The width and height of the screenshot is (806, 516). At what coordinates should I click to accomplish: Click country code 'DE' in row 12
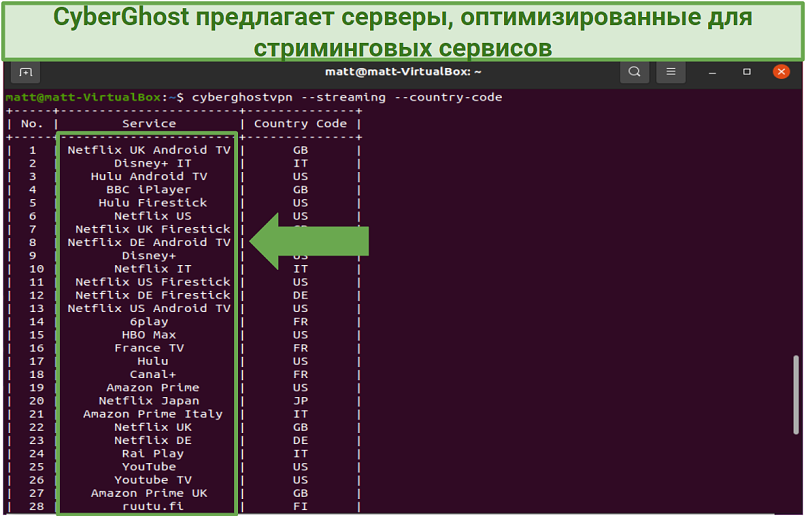300,295
